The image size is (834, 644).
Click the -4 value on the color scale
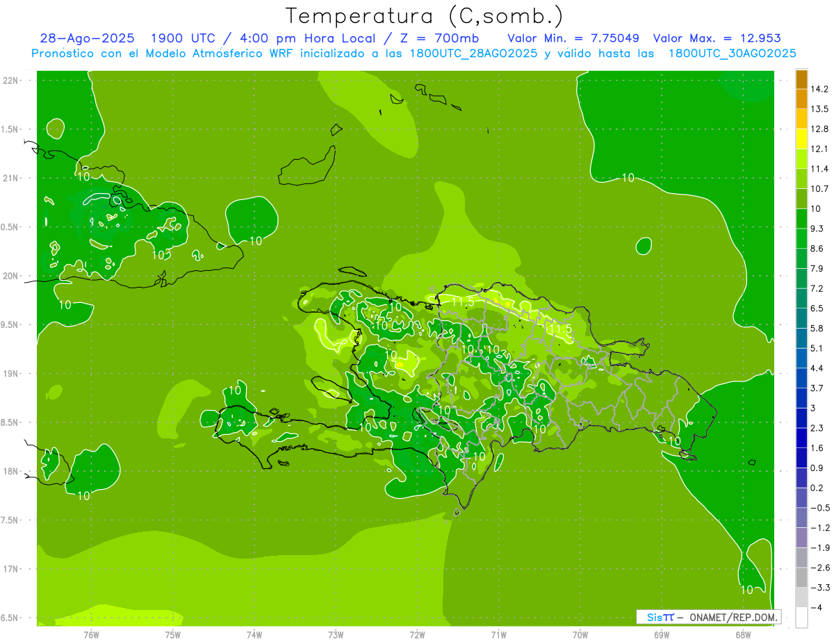(817, 607)
